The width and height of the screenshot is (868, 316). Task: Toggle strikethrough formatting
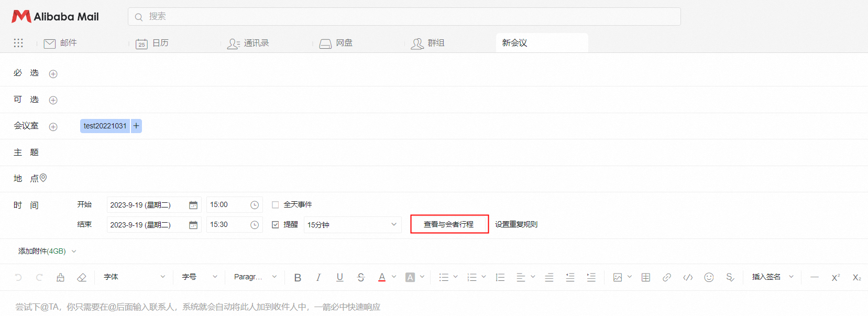(361, 277)
